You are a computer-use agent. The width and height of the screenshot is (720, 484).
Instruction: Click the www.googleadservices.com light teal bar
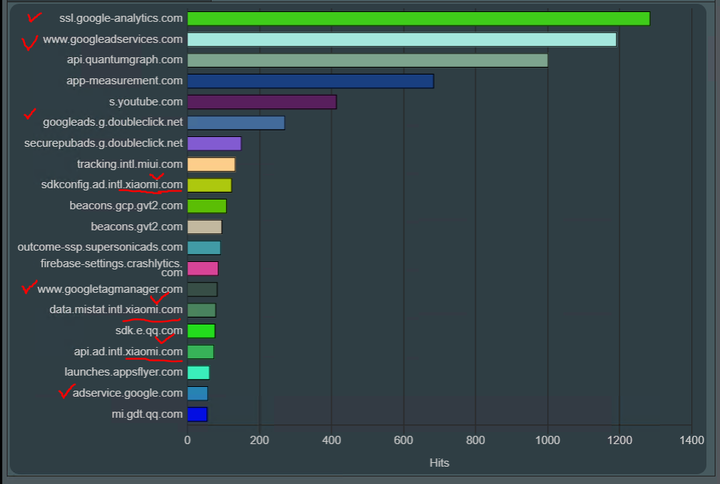pos(402,39)
